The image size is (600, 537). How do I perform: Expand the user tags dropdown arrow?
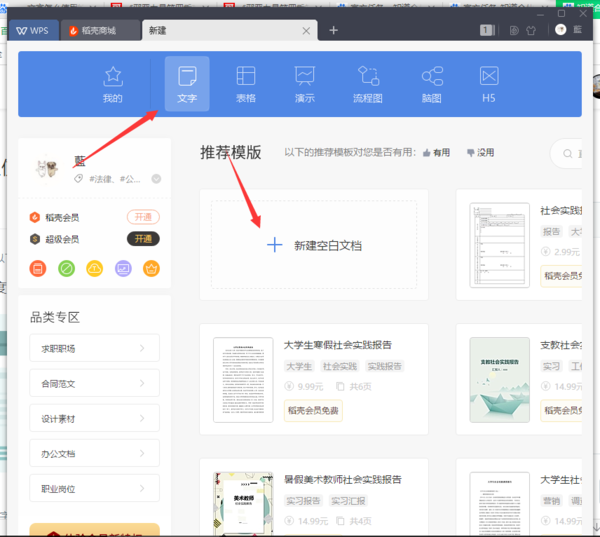click(x=156, y=179)
